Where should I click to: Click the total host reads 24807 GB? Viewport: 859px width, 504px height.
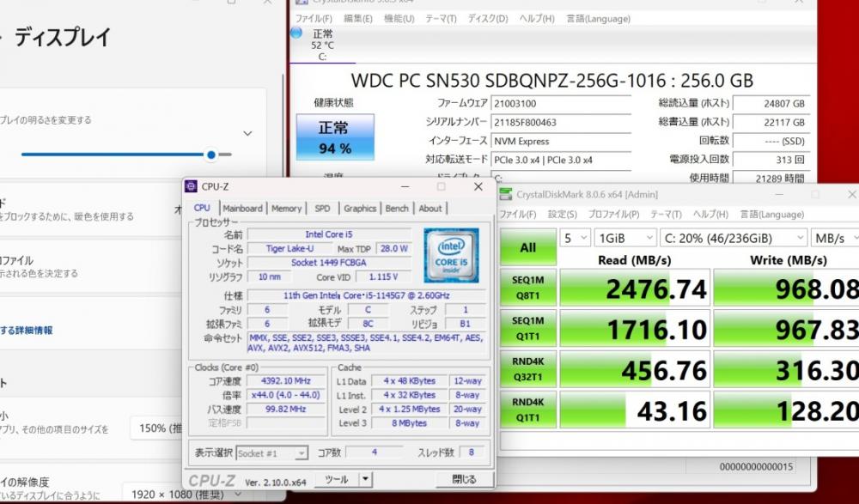click(x=771, y=104)
